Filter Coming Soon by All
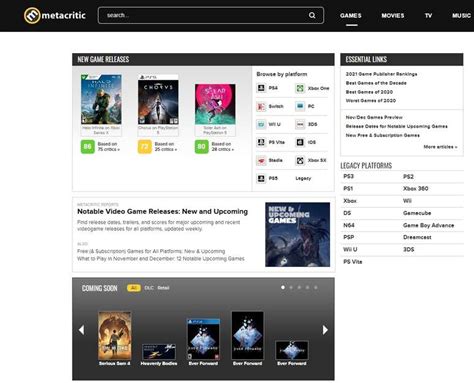 (x=134, y=288)
